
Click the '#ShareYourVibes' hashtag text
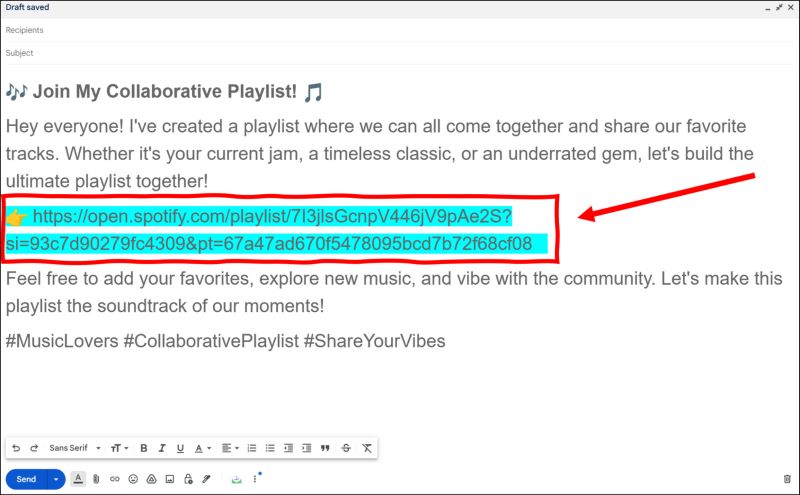(x=374, y=341)
